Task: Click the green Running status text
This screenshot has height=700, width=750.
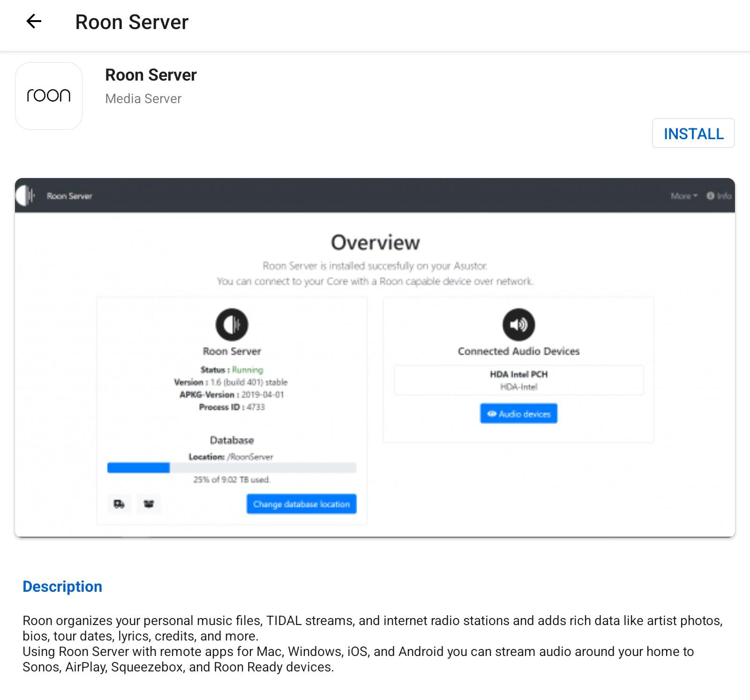Action: pyautogui.click(x=247, y=370)
